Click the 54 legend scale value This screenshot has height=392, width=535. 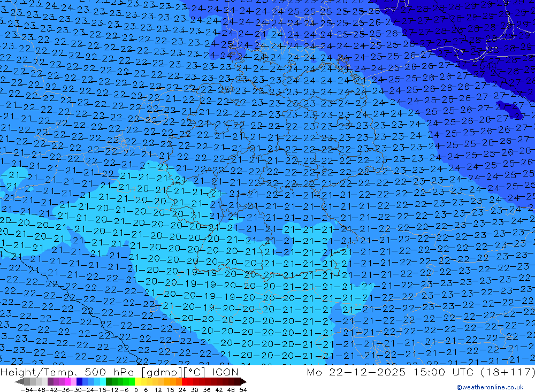(243, 390)
